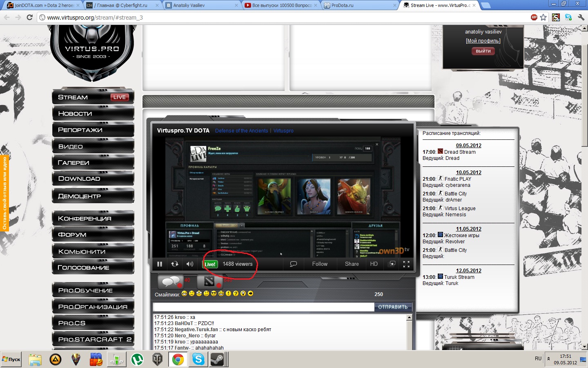588x368 pixels.
Task: Click the RU language indicator in the tray
Action: pyautogui.click(x=538, y=359)
